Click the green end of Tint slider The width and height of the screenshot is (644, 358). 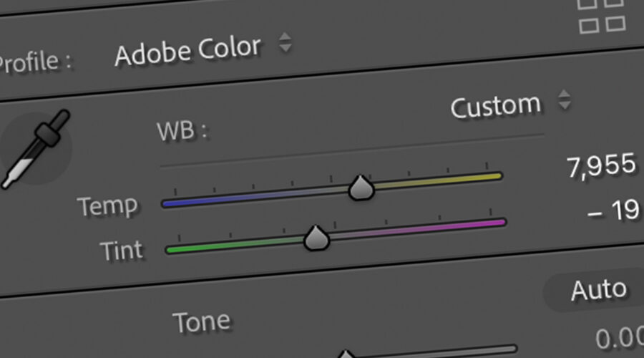point(173,249)
